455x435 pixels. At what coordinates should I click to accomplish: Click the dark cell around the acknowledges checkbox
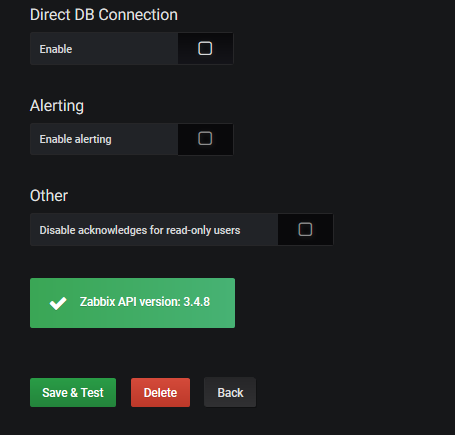(x=305, y=230)
